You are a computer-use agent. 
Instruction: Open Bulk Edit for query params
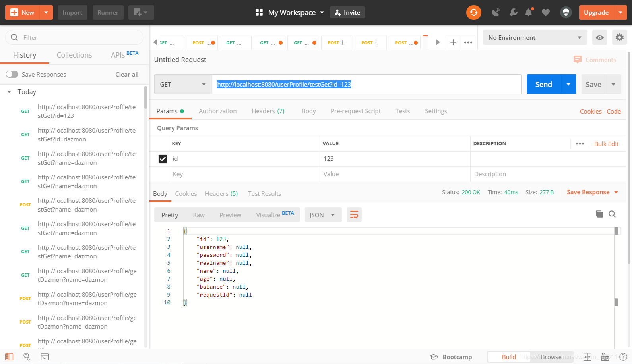(x=606, y=144)
